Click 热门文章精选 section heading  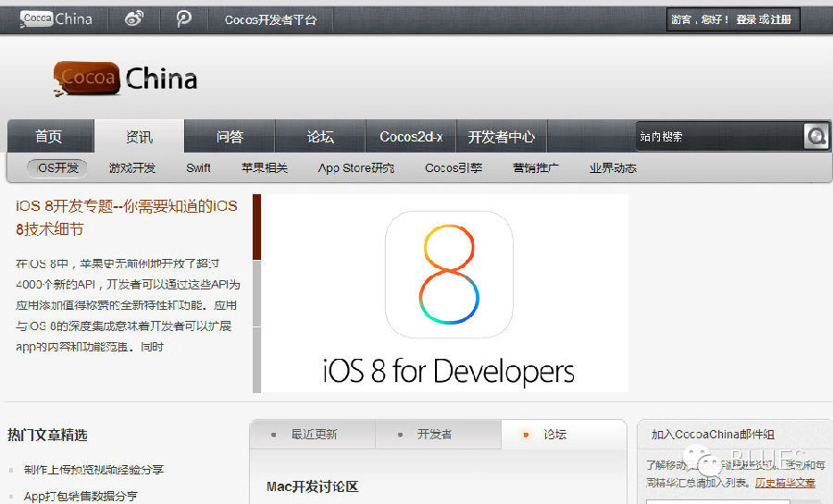(47, 435)
